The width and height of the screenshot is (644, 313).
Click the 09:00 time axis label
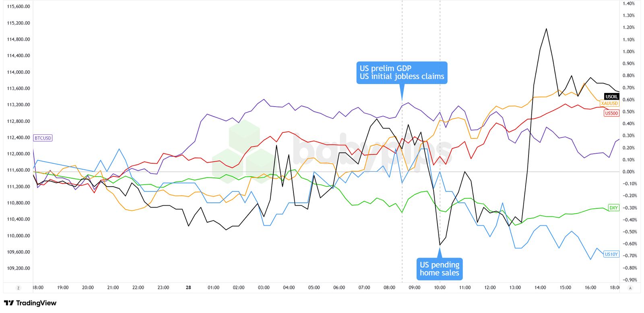[415, 288]
